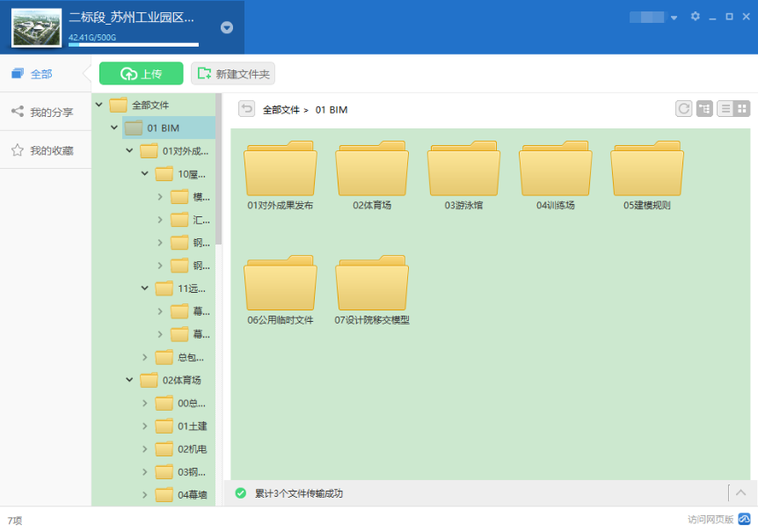Switch to grid thumbnail view
Screen dimensions: 758x532
(742, 109)
